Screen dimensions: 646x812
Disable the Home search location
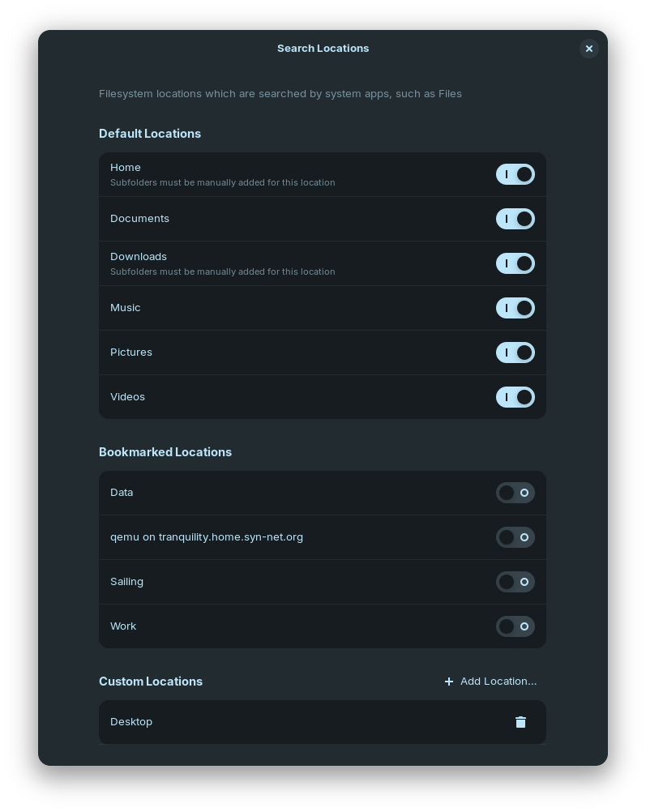pos(516,174)
